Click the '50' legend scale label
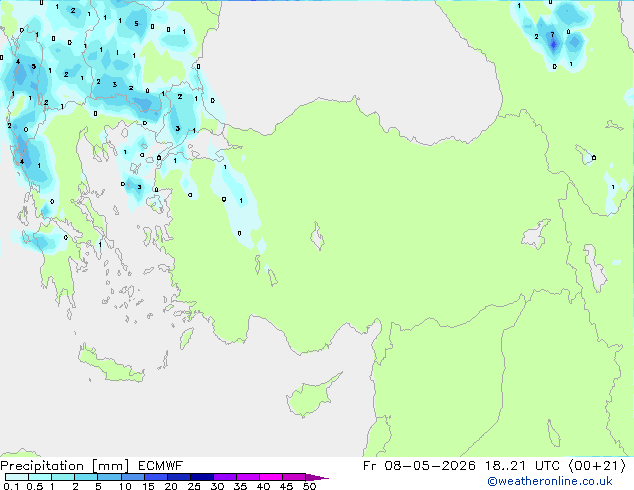This screenshot has width=634, height=490. (310, 486)
